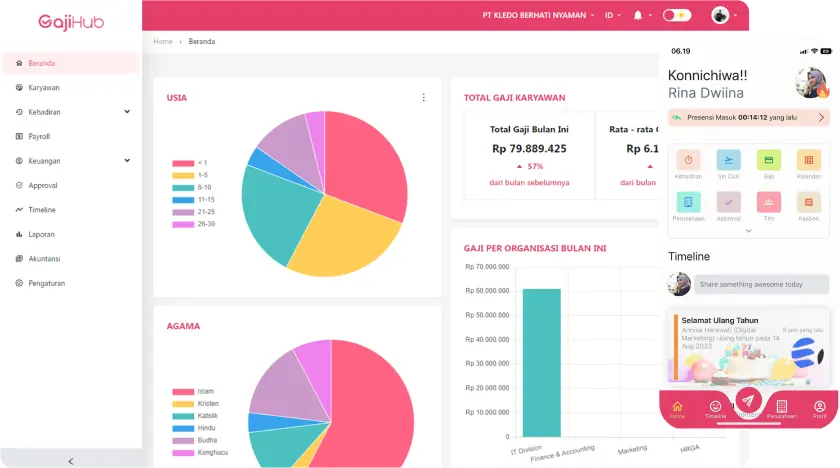Toggle the '11-15' legend item in USIA
The width and height of the screenshot is (840, 468).
(x=193, y=200)
